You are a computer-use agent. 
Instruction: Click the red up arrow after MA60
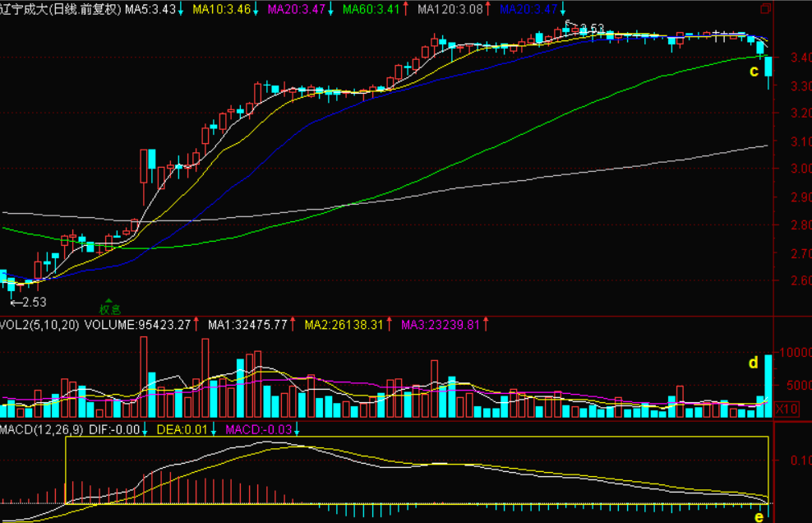[407, 9]
